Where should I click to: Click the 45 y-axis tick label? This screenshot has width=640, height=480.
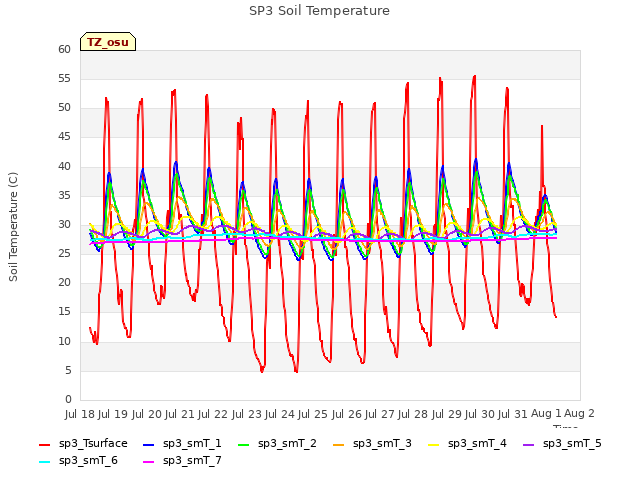pos(64,137)
